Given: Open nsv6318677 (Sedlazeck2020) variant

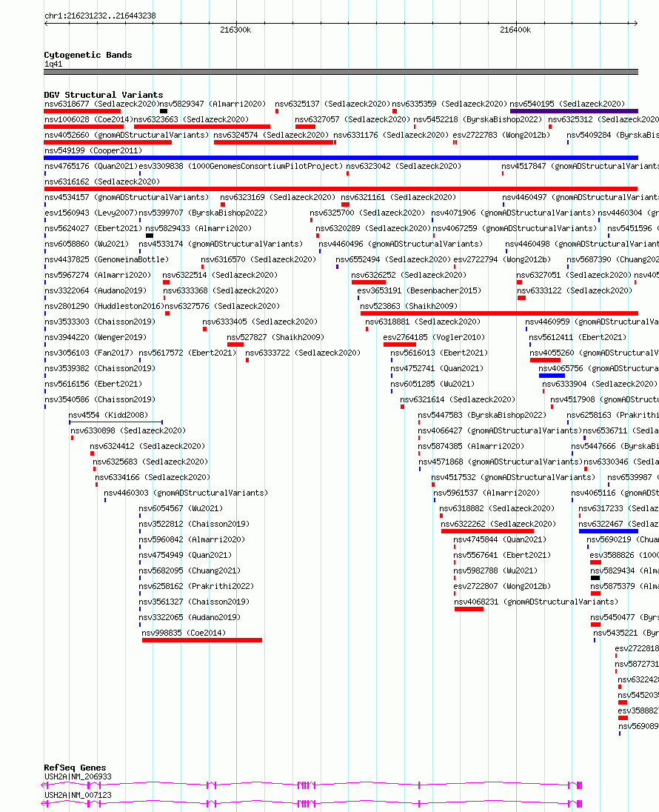Looking at the screenshot, I should pyautogui.click(x=101, y=104).
